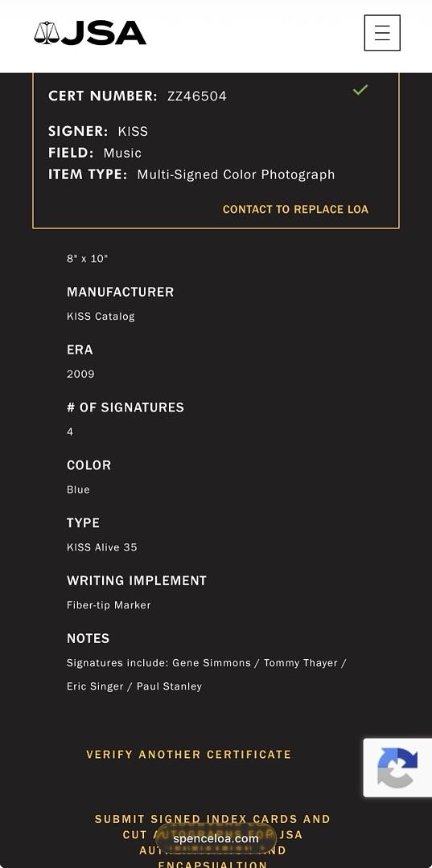This screenshot has height=868, width=432.
Task: Click the KISS Alive 35 type text
Action: point(102,547)
